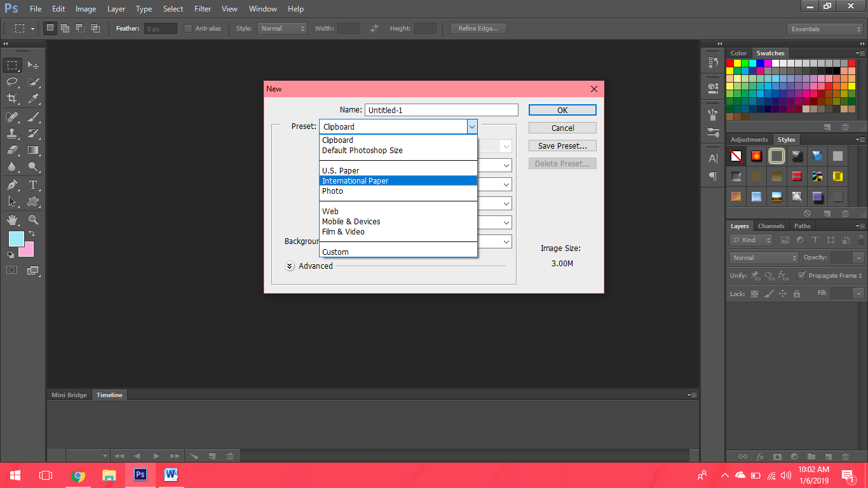Screen dimensions: 868x488
Task: Open the Preset combo box showing Clipboard
Action: pos(398,126)
